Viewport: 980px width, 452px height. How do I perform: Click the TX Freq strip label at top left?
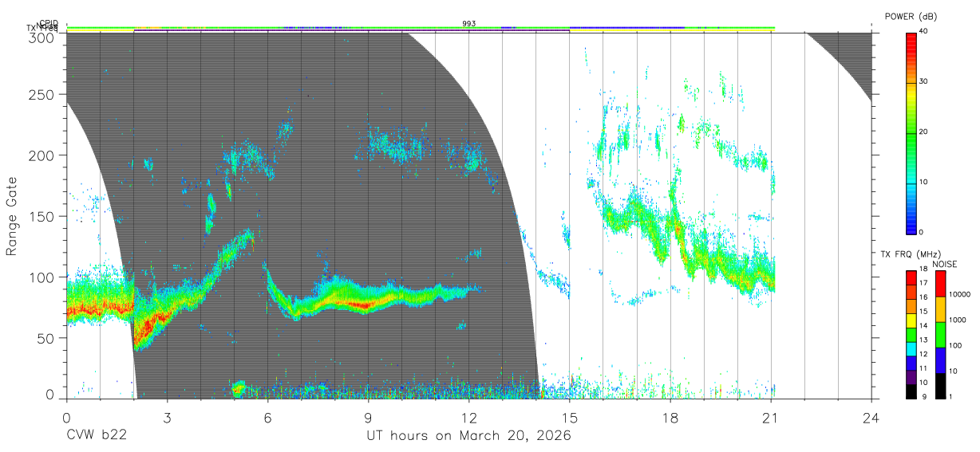(41, 28)
